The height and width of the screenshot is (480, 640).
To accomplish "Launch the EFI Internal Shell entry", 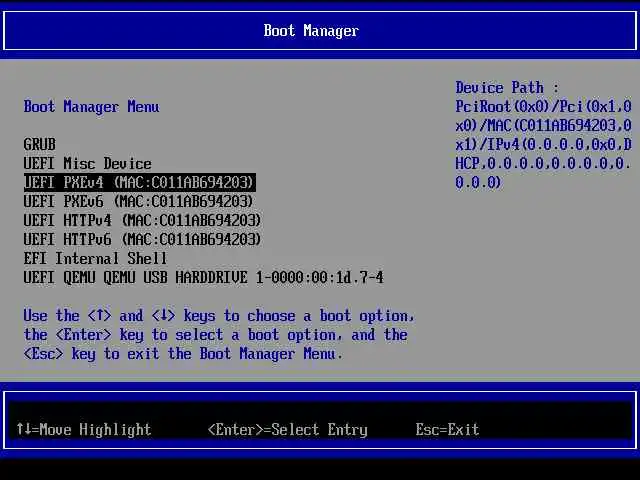I will [x=95, y=258].
